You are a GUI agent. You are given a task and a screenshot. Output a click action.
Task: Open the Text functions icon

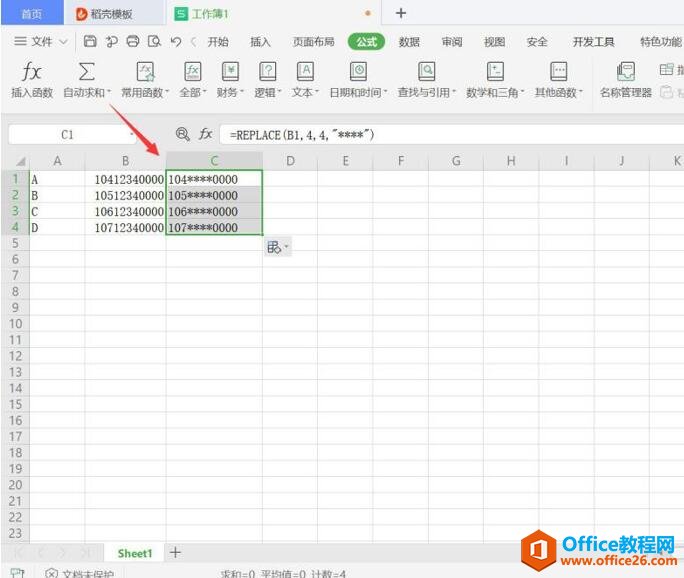(x=305, y=71)
